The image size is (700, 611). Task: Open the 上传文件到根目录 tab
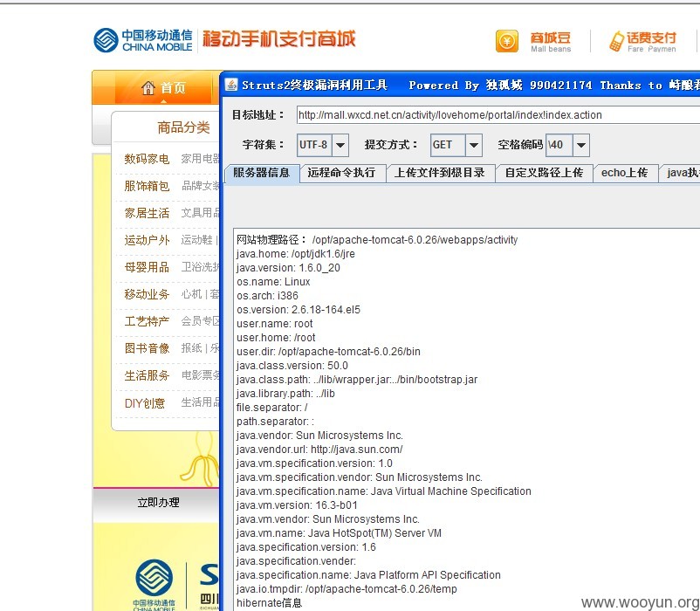coord(440,173)
